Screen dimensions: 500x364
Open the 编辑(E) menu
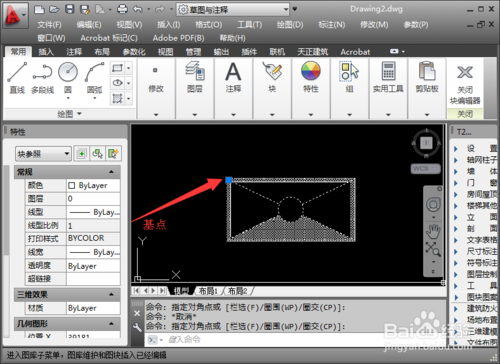(x=89, y=25)
